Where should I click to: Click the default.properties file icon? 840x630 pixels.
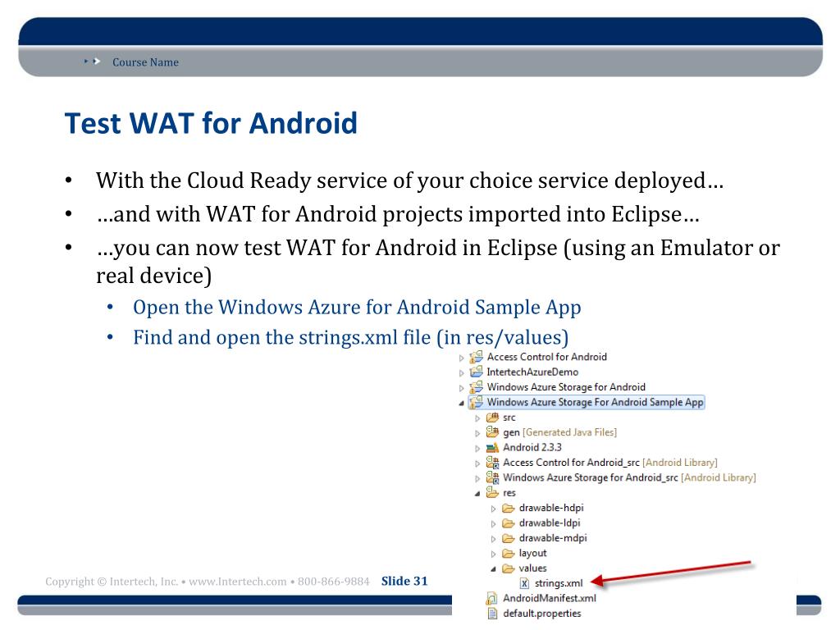click(492, 614)
